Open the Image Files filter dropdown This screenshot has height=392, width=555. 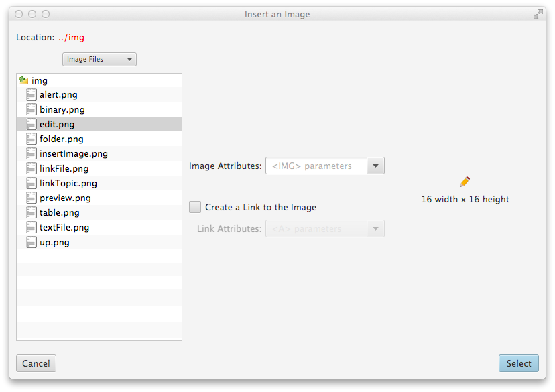click(x=99, y=60)
